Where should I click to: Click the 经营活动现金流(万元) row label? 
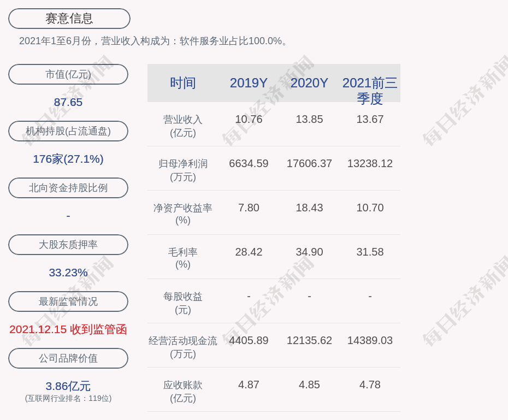(183, 347)
